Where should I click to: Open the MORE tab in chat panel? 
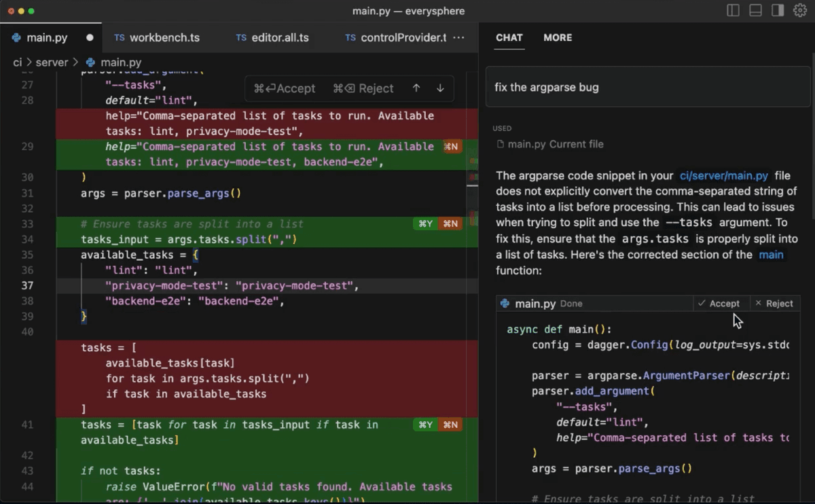(558, 38)
